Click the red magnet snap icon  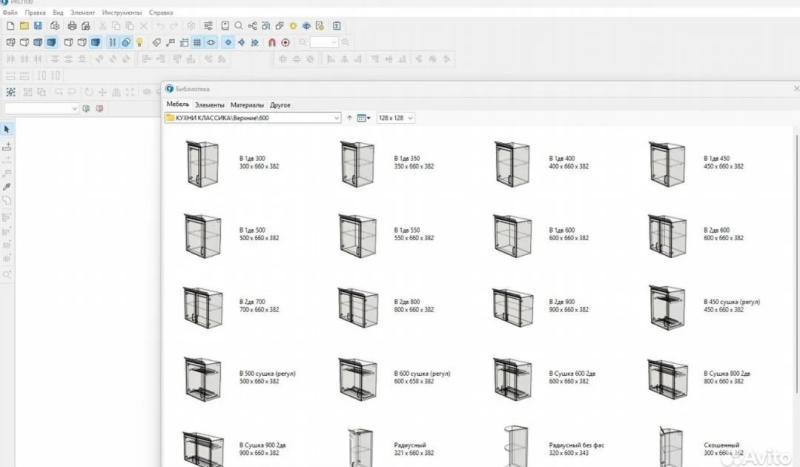(271, 43)
